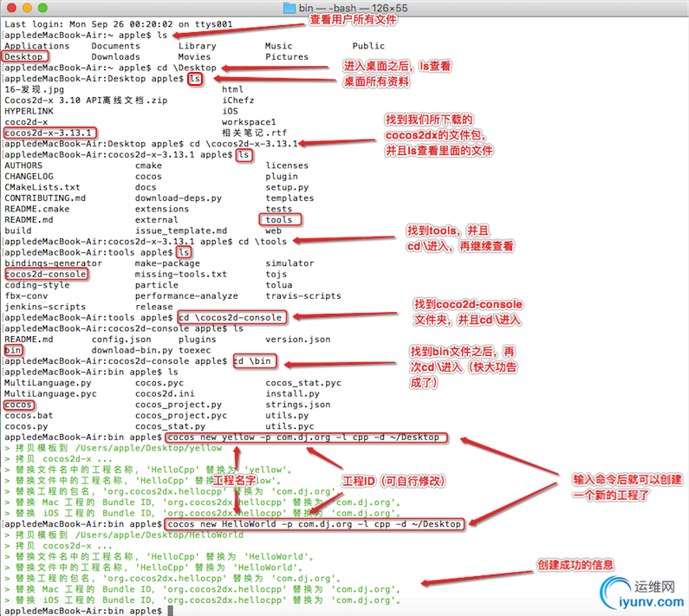Select 'Cocos2d-x 3.10 API离线文档.zip' file name

tap(86, 101)
